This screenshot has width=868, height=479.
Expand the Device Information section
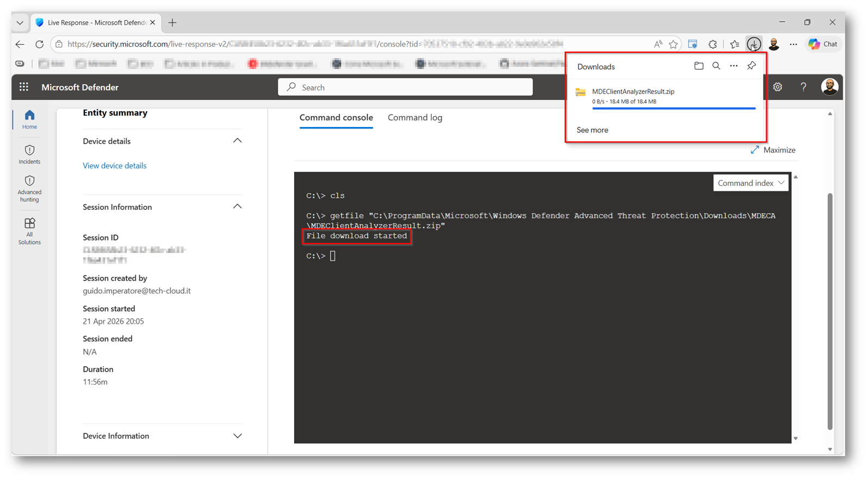[237, 436]
